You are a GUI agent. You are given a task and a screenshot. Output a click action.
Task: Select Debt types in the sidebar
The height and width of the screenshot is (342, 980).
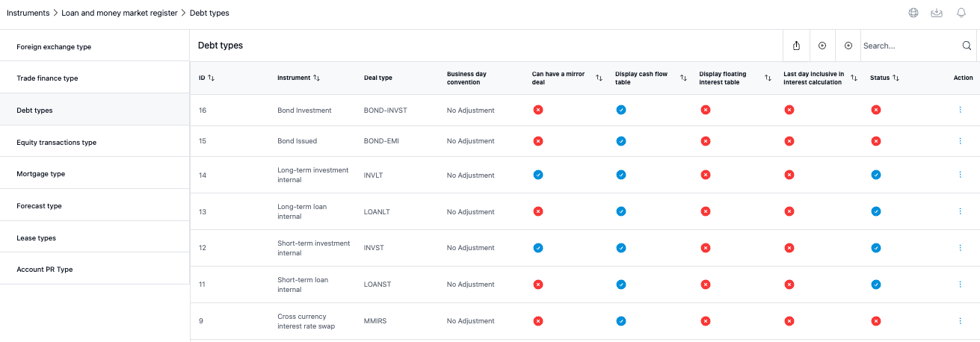[95, 110]
